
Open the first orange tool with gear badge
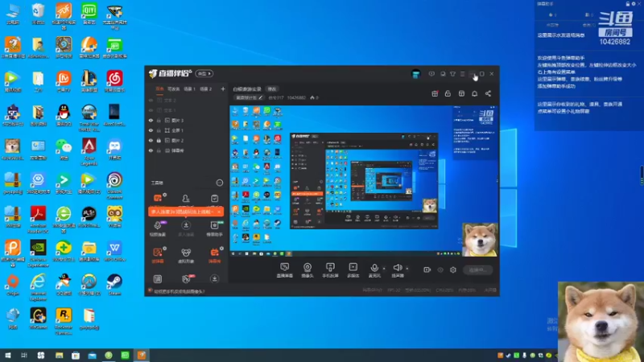point(158,199)
